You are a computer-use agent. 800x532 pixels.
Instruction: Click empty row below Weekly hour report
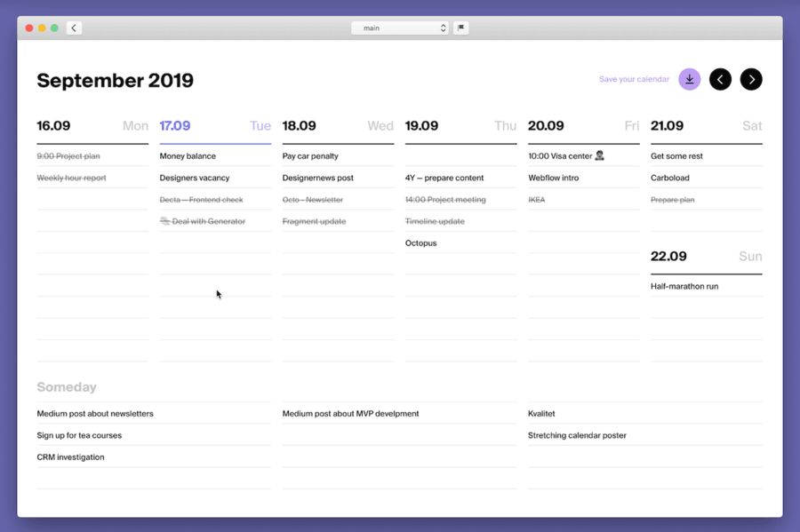pos(92,199)
